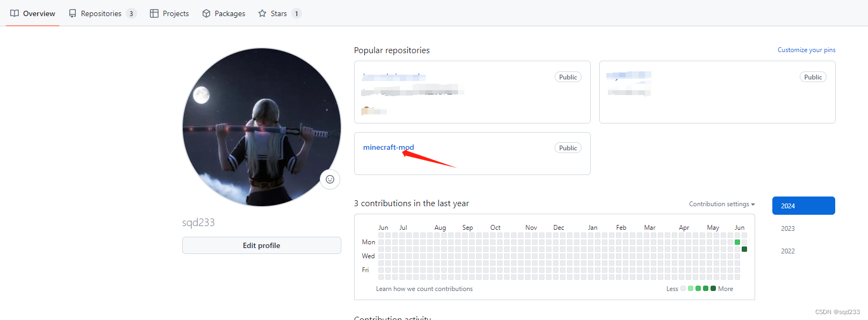Image resolution: width=868 pixels, height=320 pixels.
Task: Open the Overview tab
Action: tap(33, 13)
